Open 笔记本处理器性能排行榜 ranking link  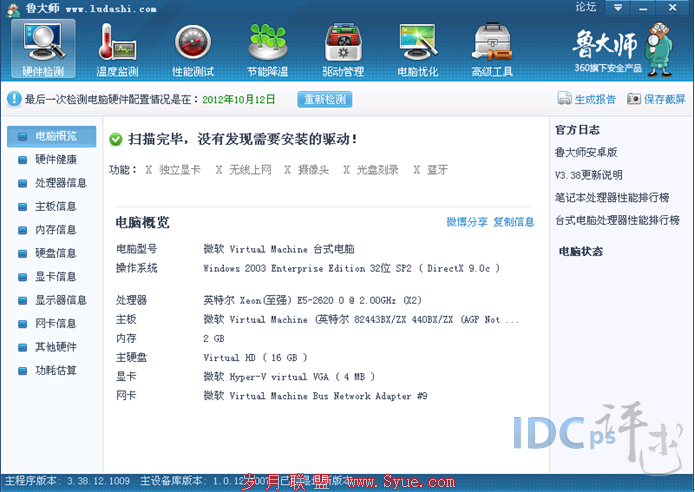[x=612, y=198]
